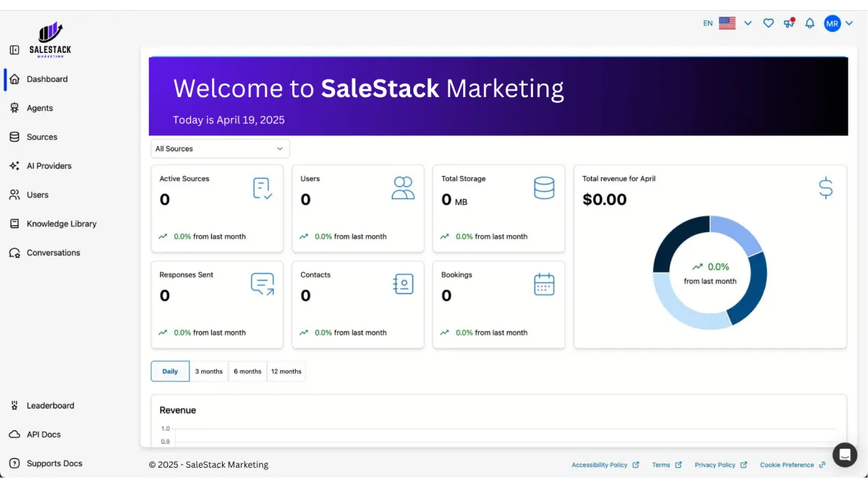Switch to the 3 months range
Viewport: 868px width, 488px height.
[x=208, y=371]
